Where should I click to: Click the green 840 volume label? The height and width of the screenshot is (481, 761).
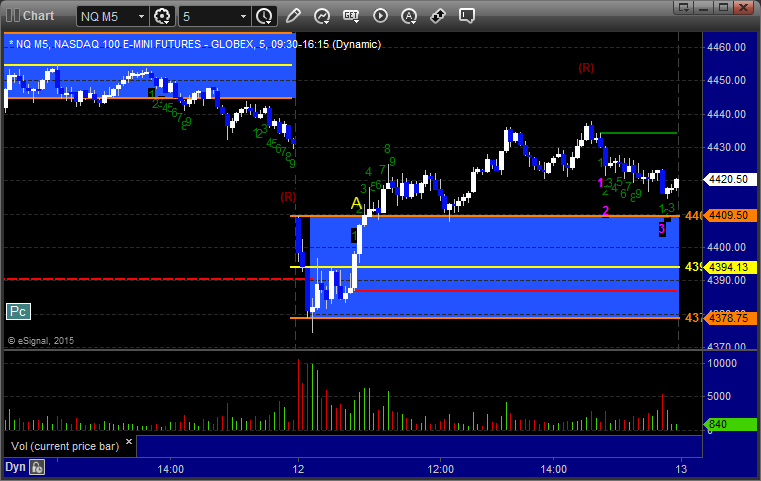click(x=728, y=425)
